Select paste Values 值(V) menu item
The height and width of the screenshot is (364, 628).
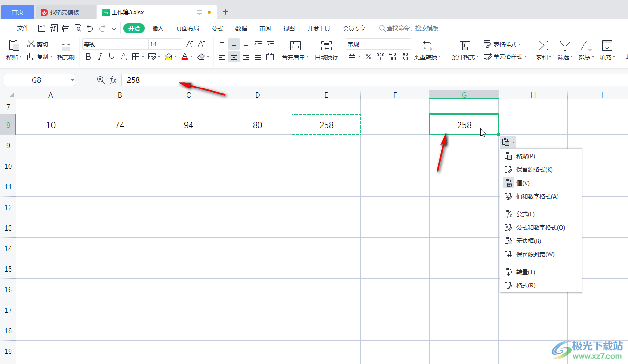[541, 183]
